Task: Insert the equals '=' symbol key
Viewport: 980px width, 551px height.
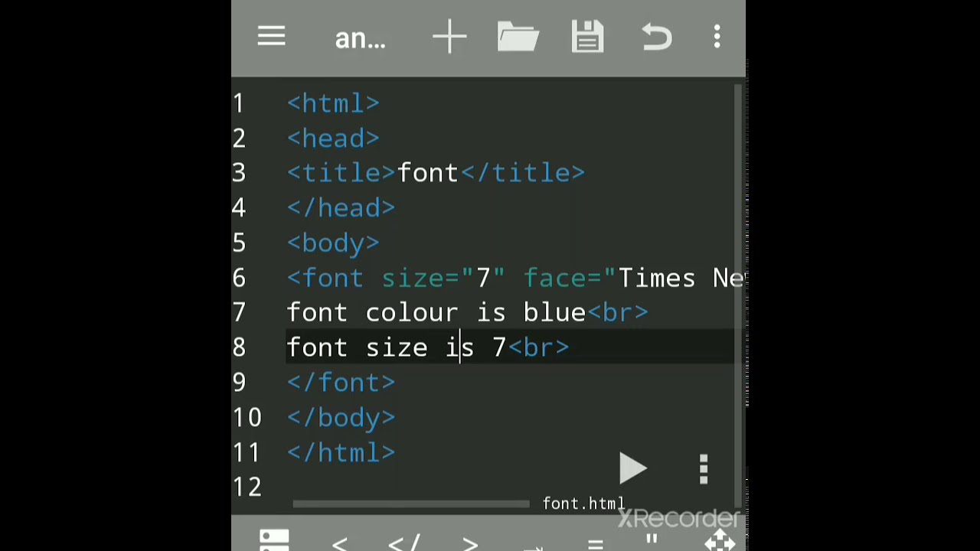Action: [x=595, y=544]
